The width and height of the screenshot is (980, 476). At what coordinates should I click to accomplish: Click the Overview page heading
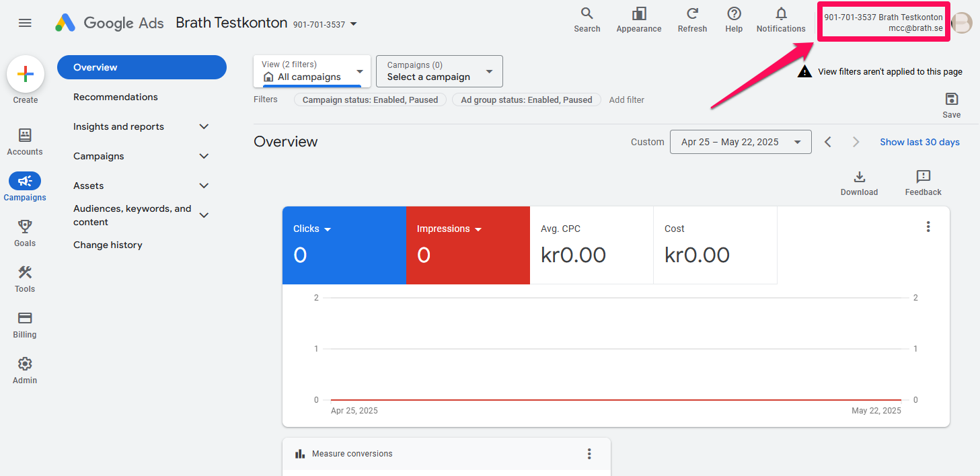[x=286, y=142]
